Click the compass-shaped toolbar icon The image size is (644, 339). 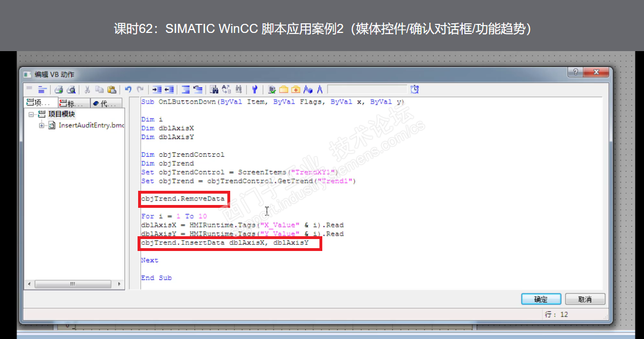tap(320, 90)
